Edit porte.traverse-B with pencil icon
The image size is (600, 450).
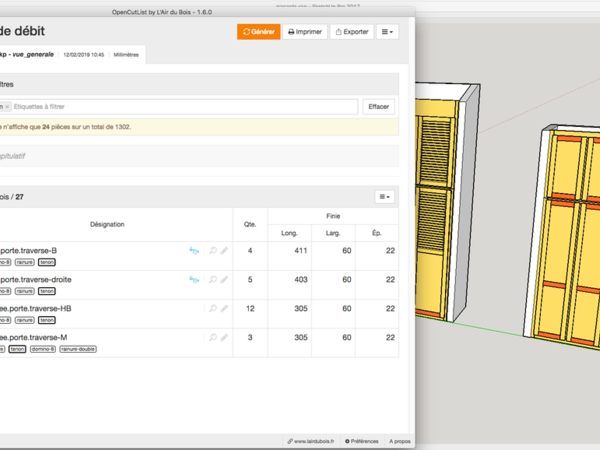[x=225, y=251]
